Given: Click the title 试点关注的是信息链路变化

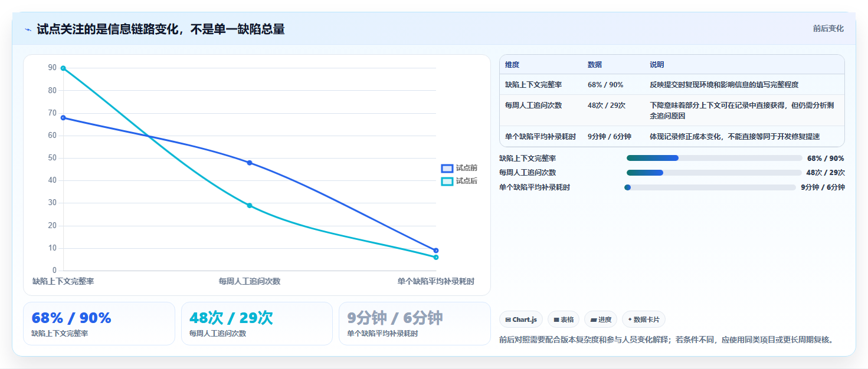Looking at the screenshot, I should tap(161, 29).
